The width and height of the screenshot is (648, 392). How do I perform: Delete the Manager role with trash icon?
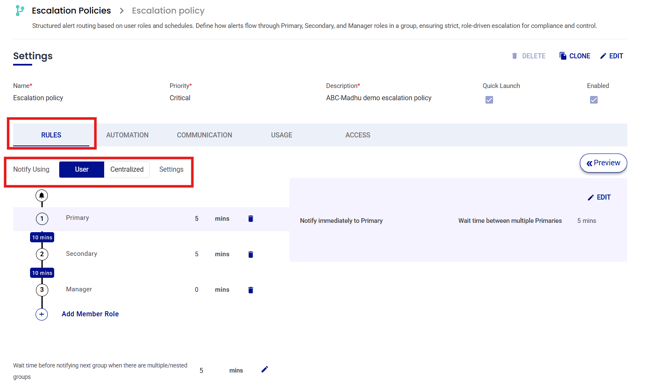pos(250,290)
